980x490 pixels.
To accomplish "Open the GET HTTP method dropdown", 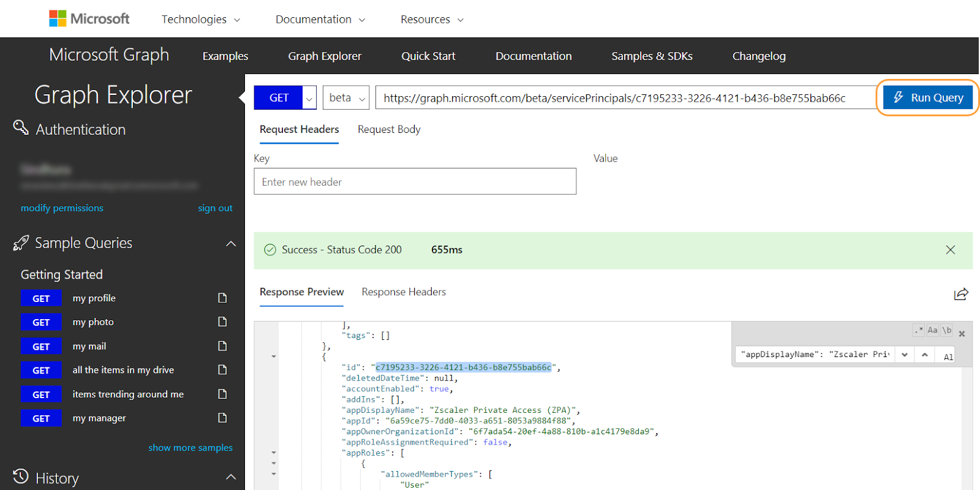I will pos(309,98).
